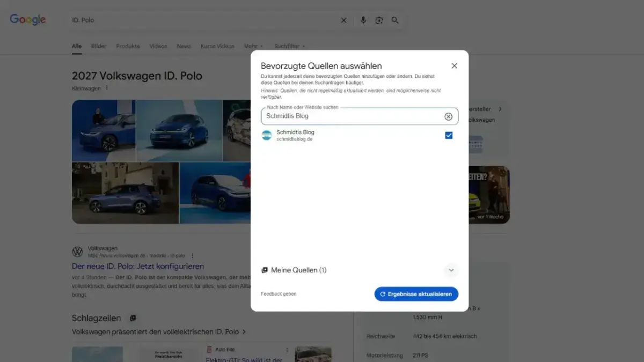Click the 2027 Volkswagen ID. Polo heading
644x362 pixels.
click(137, 76)
